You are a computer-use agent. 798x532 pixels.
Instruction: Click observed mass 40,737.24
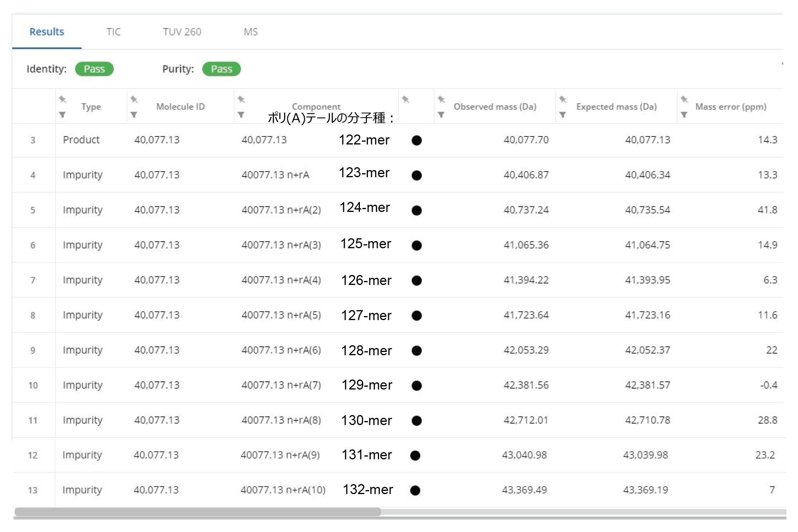pos(526,210)
